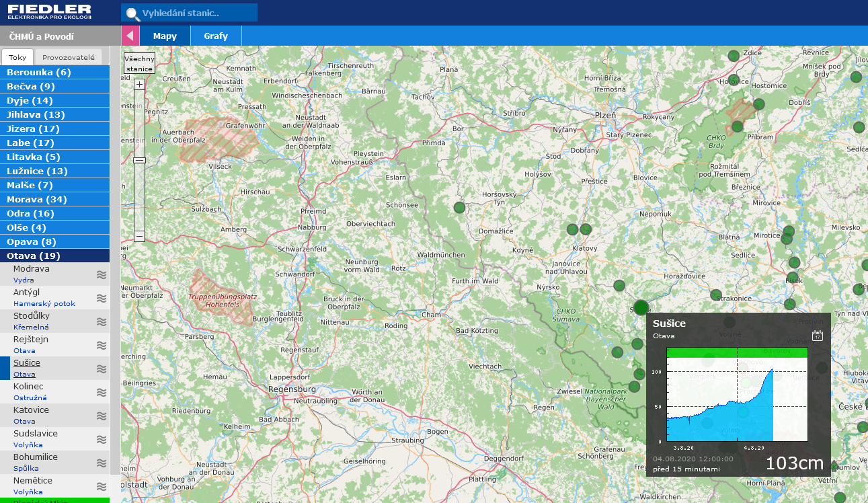Open calendar icon in Sušice popup
The height and width of the screenshot is (503, 868).
tap(818, 336)
